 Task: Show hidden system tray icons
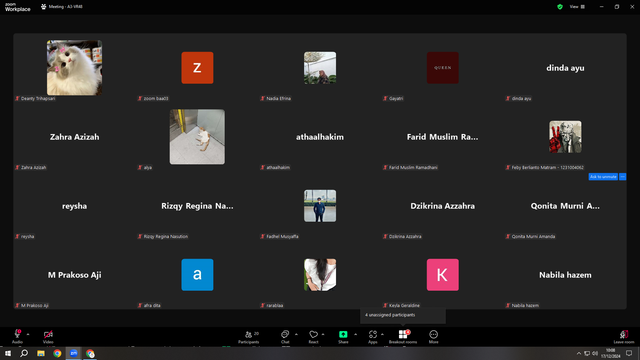(x=578, y=353)
